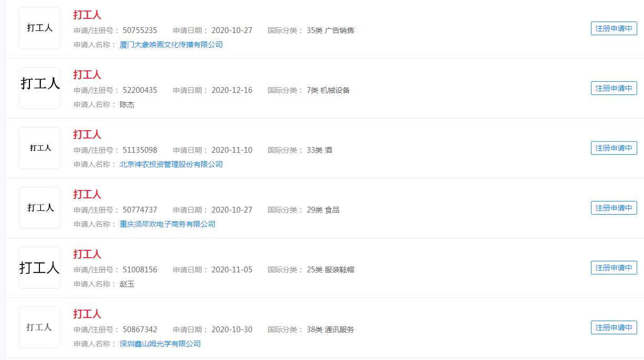644x360 pixels.
Task: Click applicant name 赵玉
Action: pyautogui.click(x=127, y=284)
